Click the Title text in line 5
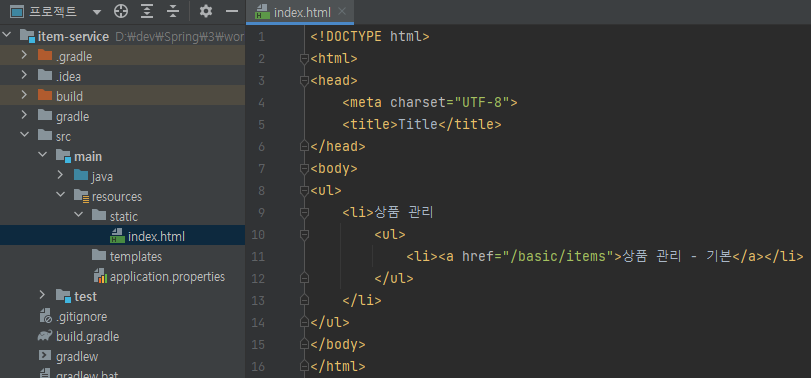The width and height of the screenshot is (811, 378). point(418,125)
